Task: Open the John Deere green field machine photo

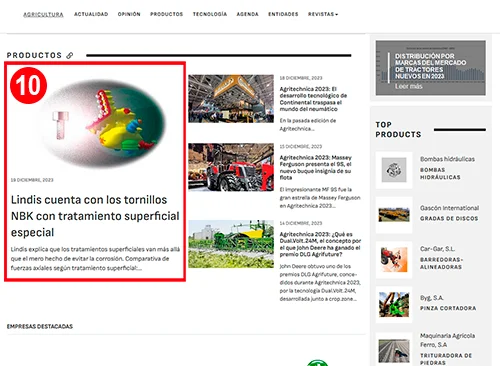Action: [231, 244]
